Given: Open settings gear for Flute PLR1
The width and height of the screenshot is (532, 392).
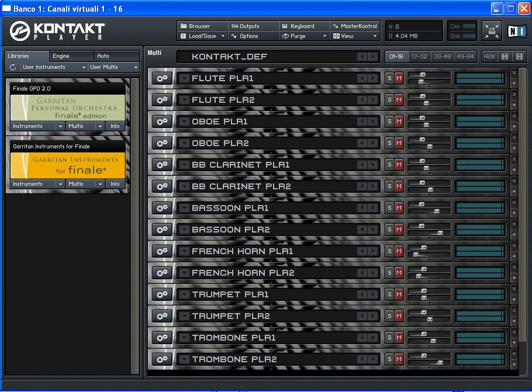Looking at the screenshot, I should point(161,78).
